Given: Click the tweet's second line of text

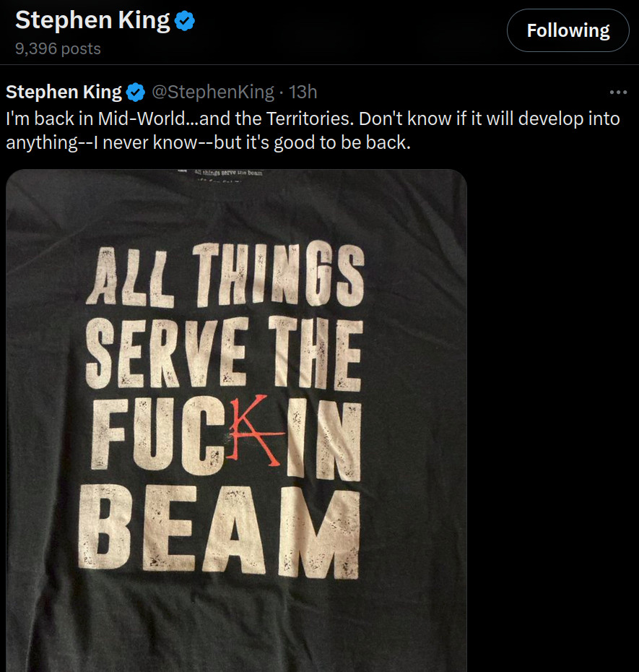Looking at the screenshot, I should pos(208,142).
